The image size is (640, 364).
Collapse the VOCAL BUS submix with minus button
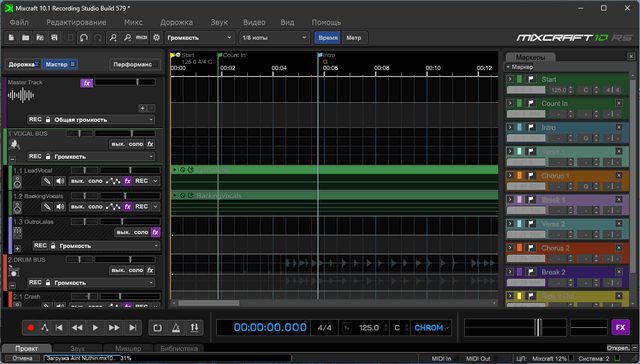[x=12, y=159]
